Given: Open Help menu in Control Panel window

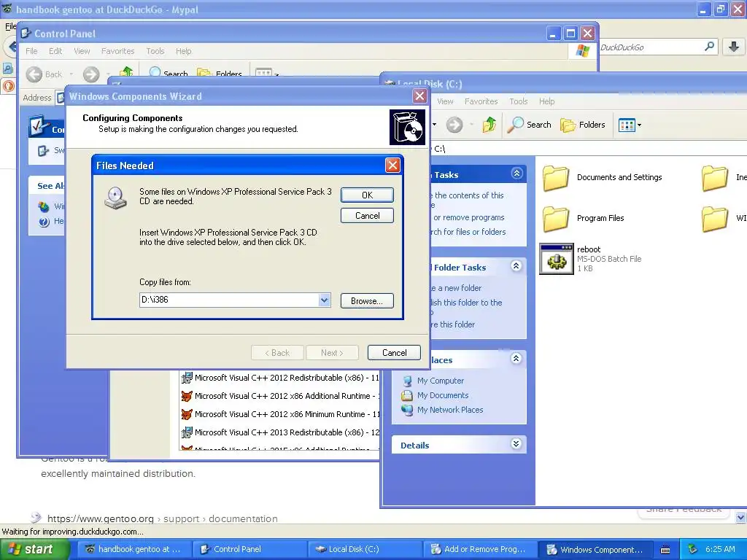Looking at the screenshot, I should coord(183,51).
